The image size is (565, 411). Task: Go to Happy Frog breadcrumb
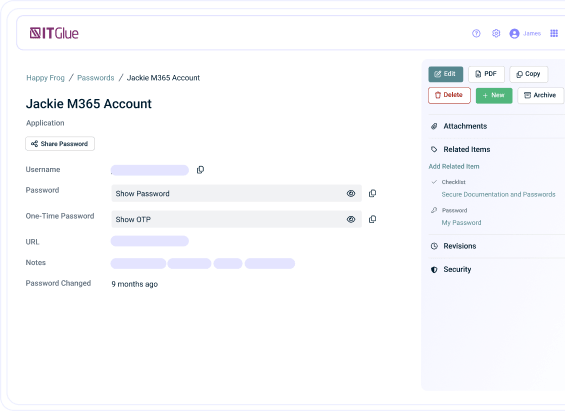point(45,78)
